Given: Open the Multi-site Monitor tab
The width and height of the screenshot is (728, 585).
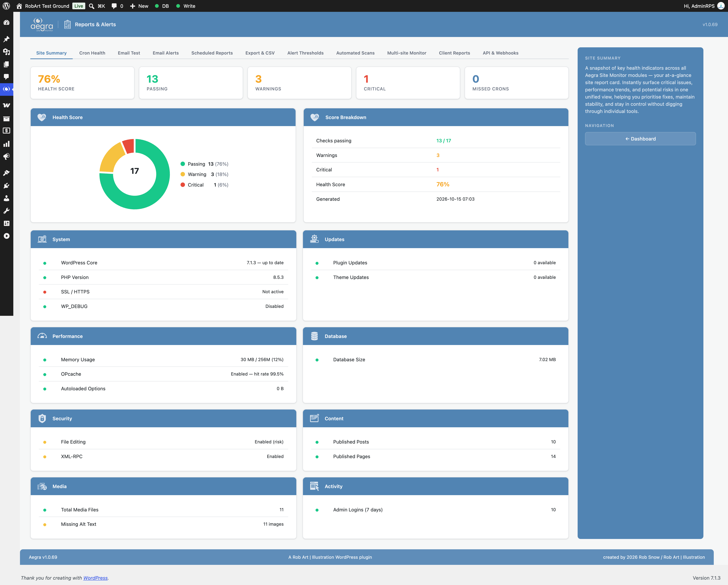Looking at the screenshot, I should [x=407, y=53].
